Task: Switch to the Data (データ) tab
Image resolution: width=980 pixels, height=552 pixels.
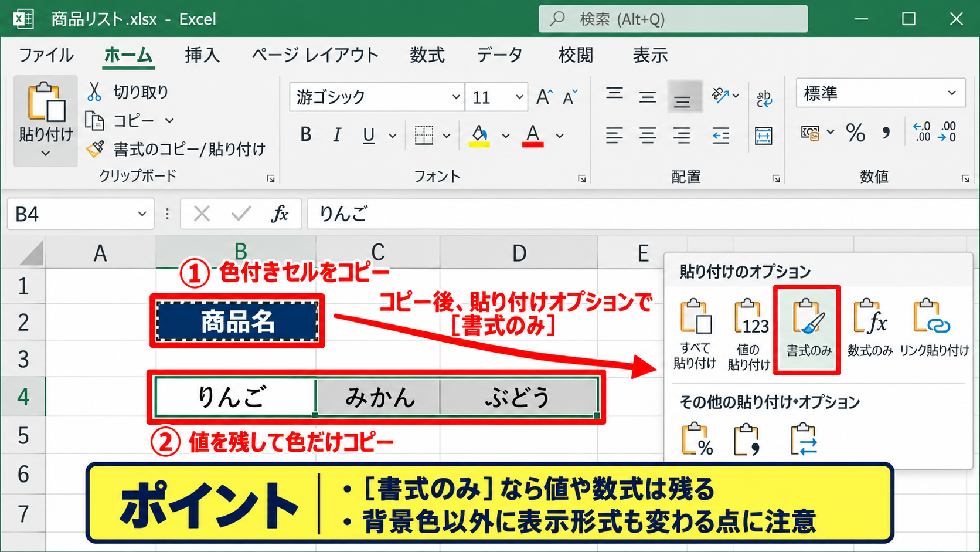Action: (499, 55)
